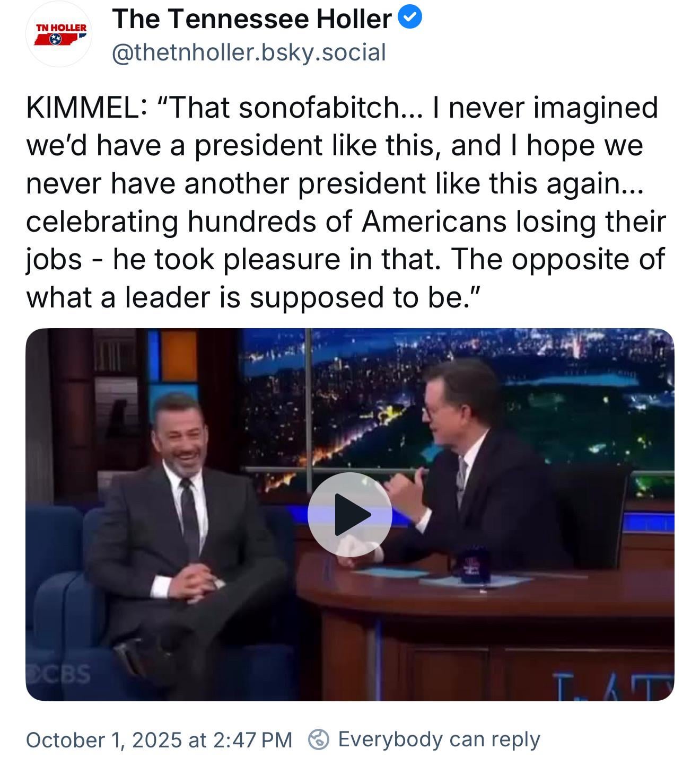Click the blue verified checkmark badge
Viewport: 700px width, 758px height.
(x=410, y=19)
